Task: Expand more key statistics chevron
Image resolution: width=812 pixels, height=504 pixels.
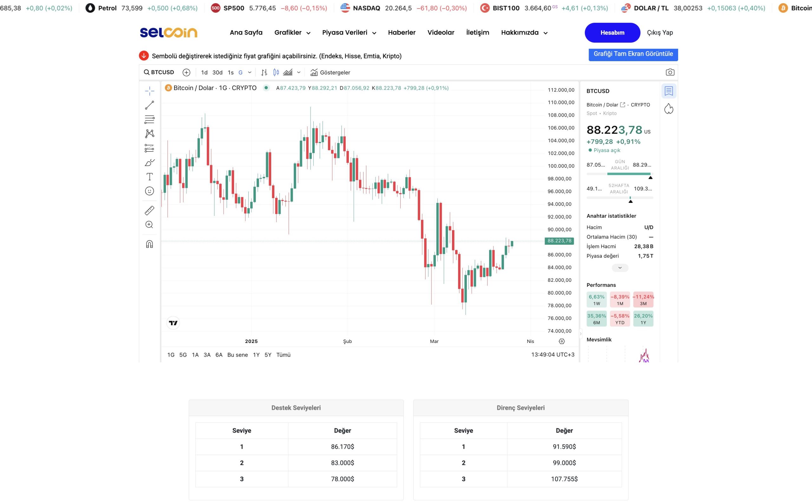Action: coord(620,268)
